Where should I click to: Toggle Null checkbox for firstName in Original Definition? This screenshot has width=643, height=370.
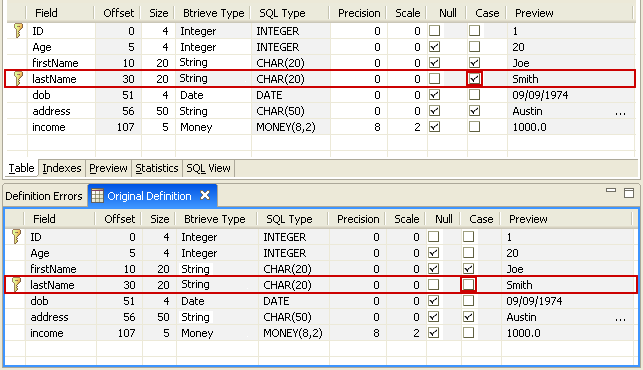coord(433,268)
